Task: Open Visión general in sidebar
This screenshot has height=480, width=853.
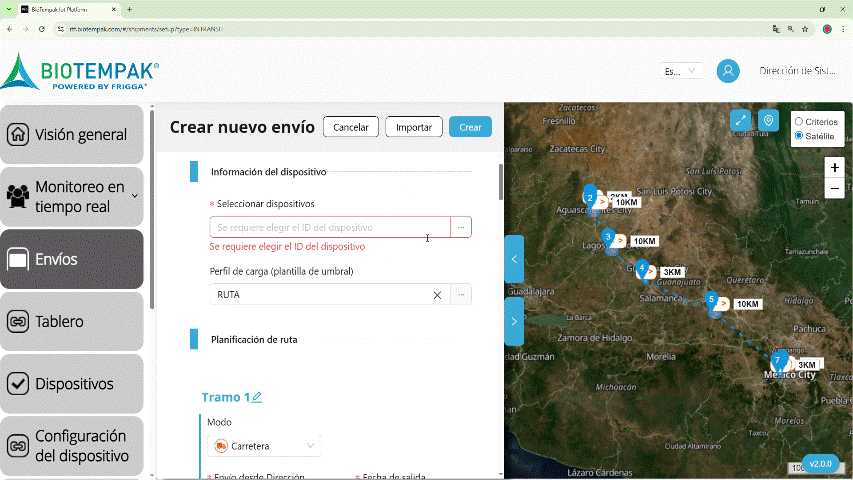Action: click(x=72, y=135)
